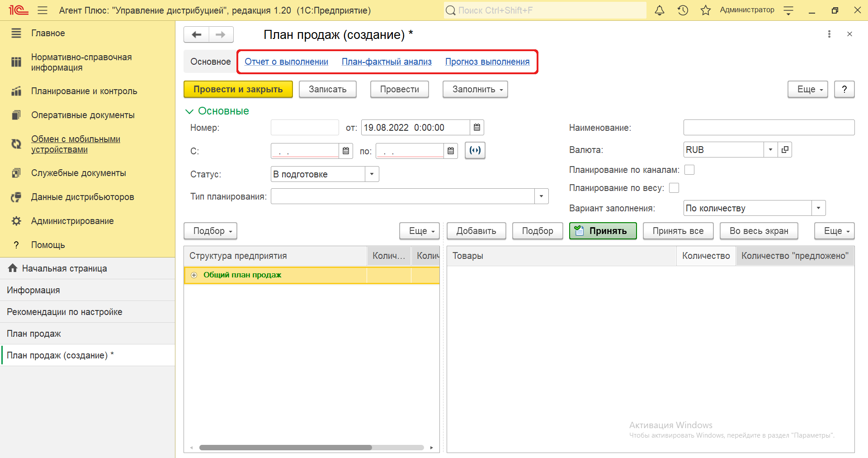The width and height of the screenshot is (868, 458).
Task: Click the horizontal scrollbar in structure table
Action: [285, 448]
